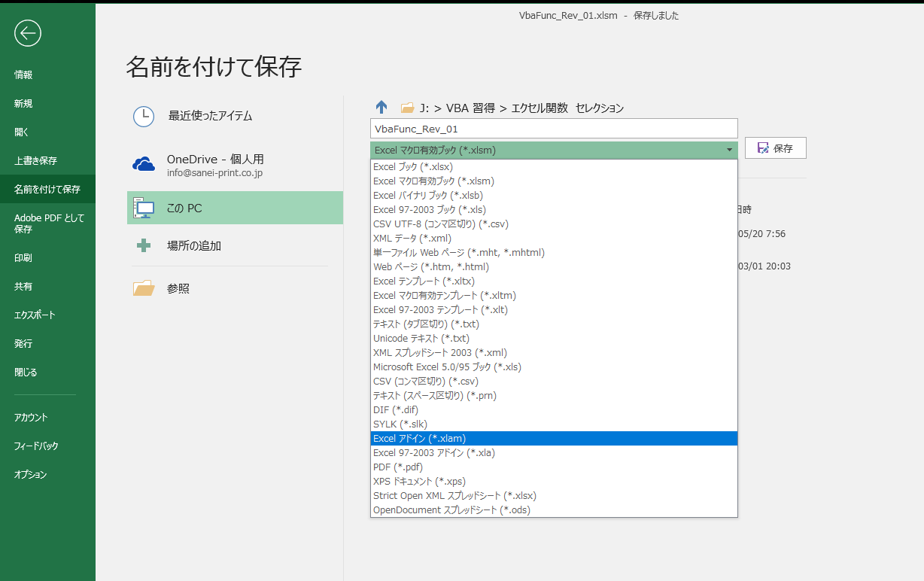Select エクスポート in the left menu
Viewport: 924px width, 581px height.
tap(47, 315)
